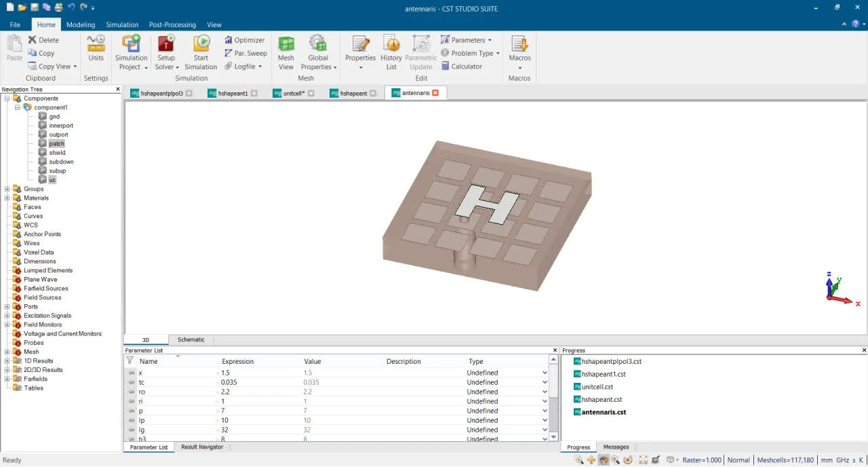The height and width of the screenshot is (467, 868).
Task: Click the Macros icon
Action: point(519,45)
